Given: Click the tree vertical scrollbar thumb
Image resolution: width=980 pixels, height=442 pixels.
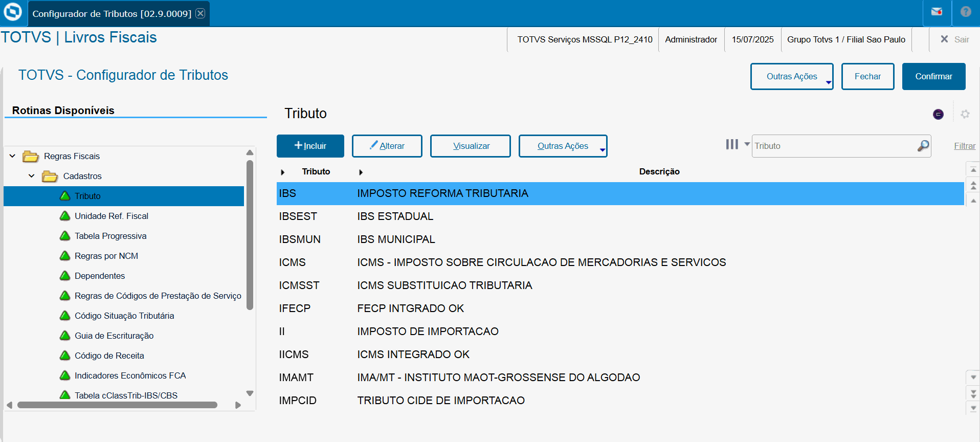Looking at the screenshot, I should click(250, 235).
